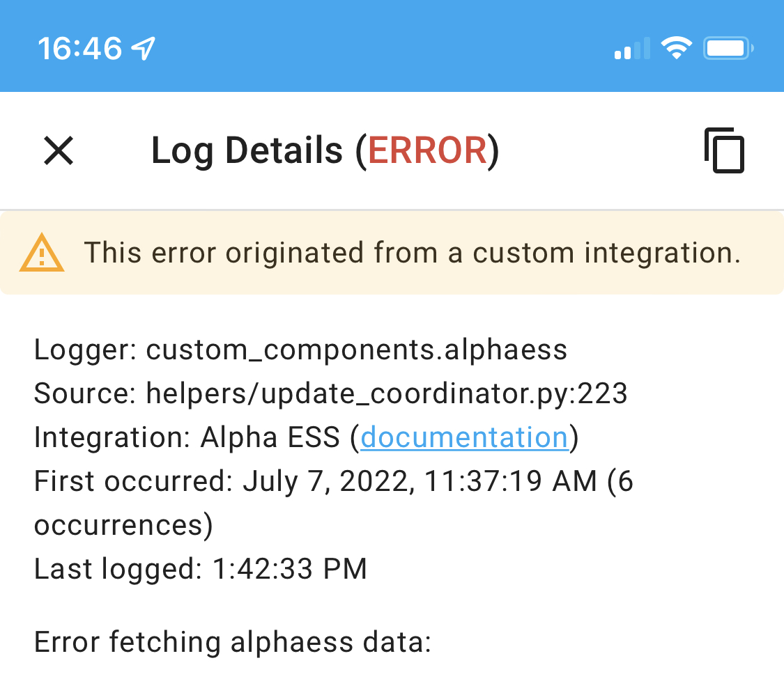This screenshot has width=784, height=695.
Task: Click the custom integration warning banner
Action: pyautogui.click(x=392, y=253)
